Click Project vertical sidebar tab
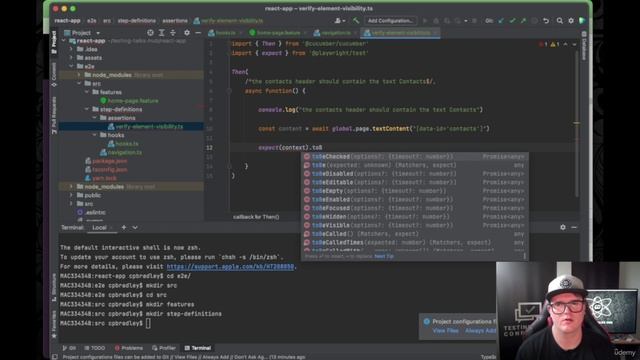Viewport: 640px width, 360px height. click(x=54, y=42)
